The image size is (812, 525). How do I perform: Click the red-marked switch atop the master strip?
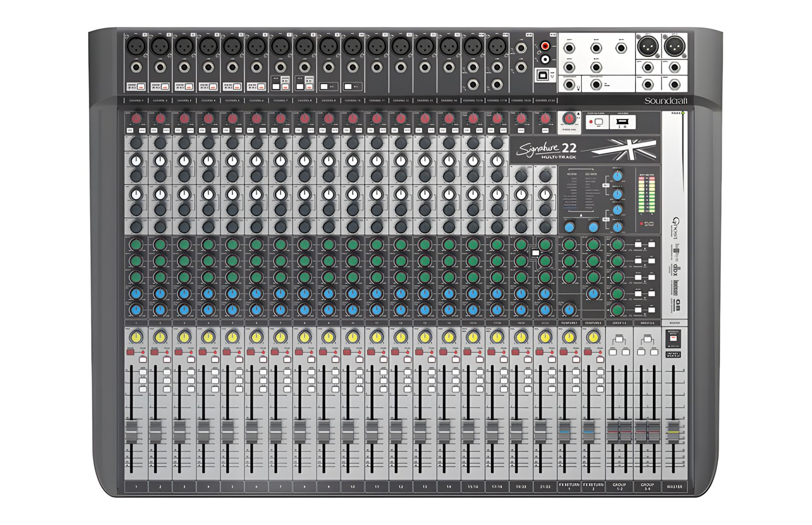673,338
